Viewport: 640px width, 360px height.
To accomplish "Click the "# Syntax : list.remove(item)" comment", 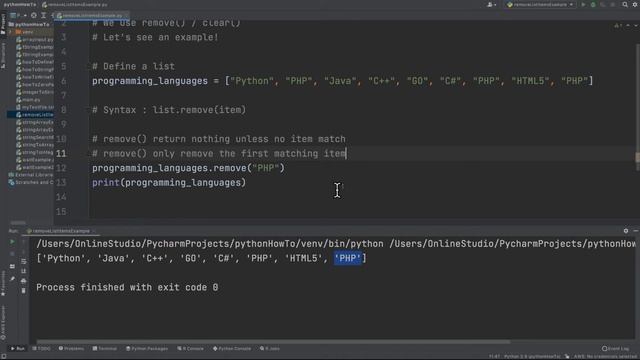I will (x=169, y=110).
